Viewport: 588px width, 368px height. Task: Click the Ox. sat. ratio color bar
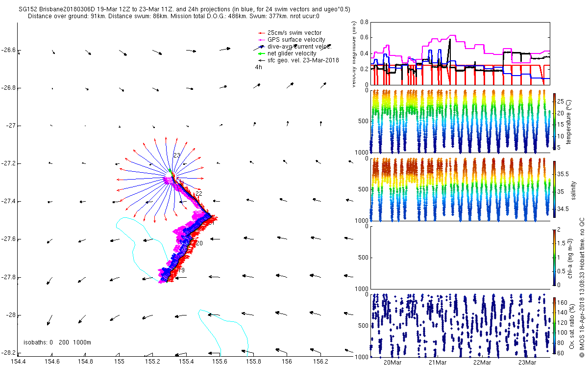(554, 325)
